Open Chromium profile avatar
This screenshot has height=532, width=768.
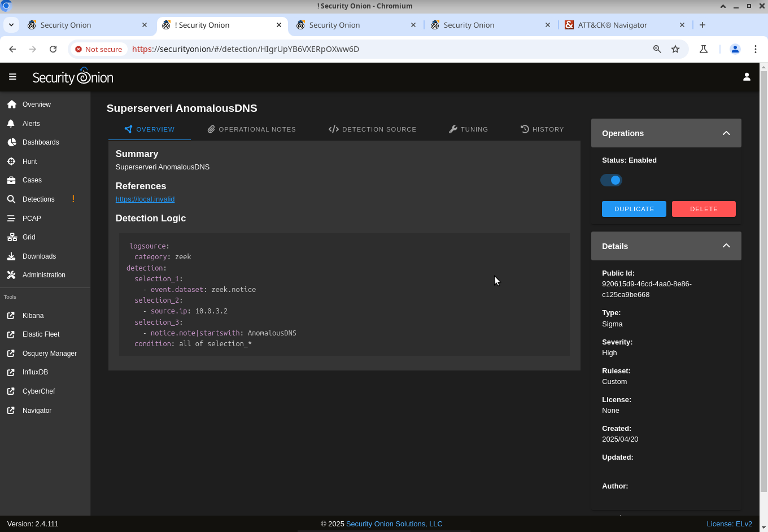click(735, 49)
